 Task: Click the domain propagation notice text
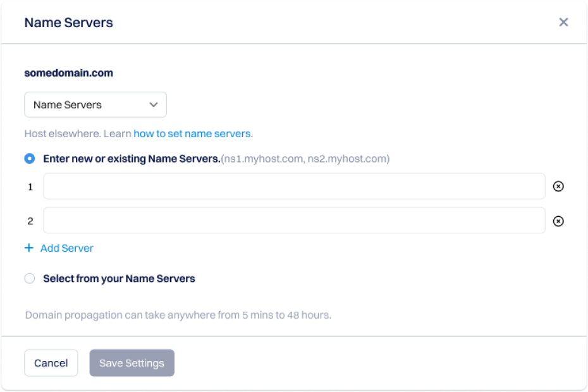coord(178,314)
